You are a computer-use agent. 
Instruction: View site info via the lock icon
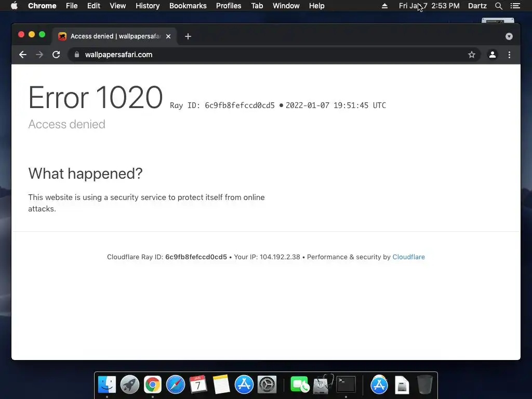[77, 55]
